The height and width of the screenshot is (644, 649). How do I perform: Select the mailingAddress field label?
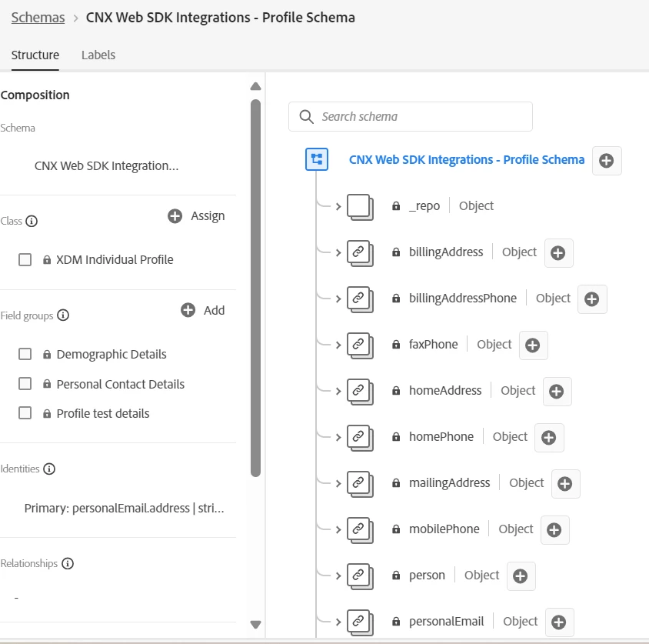[x=450, y=483]
